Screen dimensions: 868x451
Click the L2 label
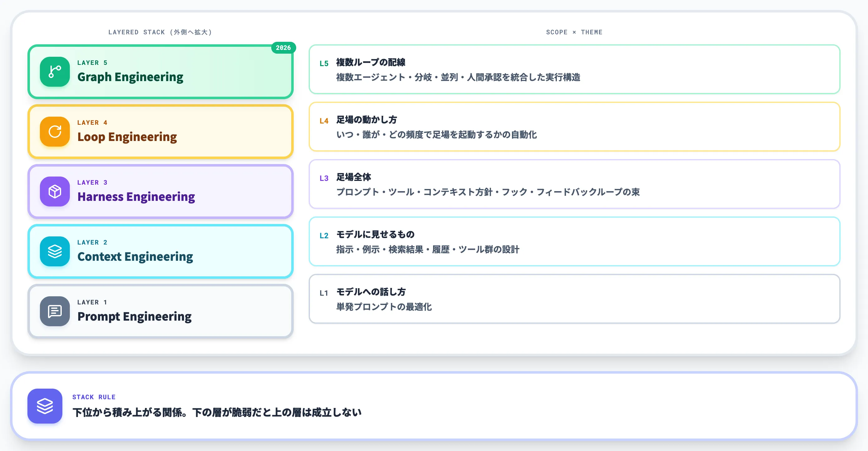[x=324, y=235]
